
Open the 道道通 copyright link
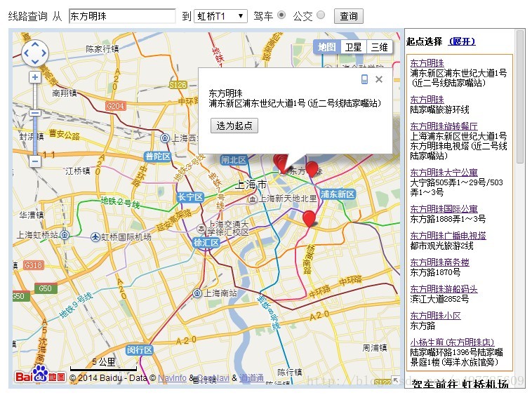[x=251, y=377]
